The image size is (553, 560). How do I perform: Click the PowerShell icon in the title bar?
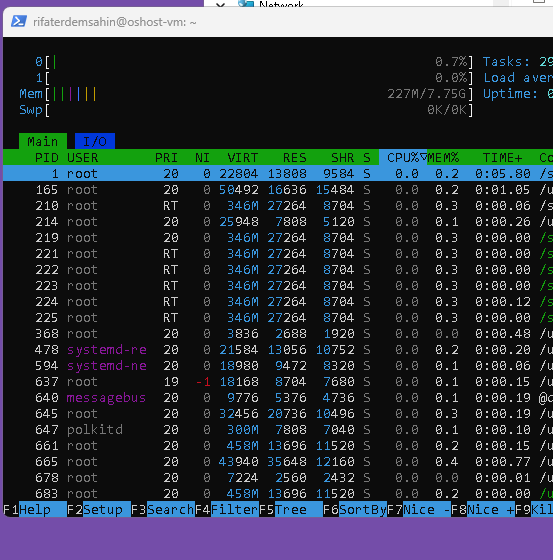[19, 21]
